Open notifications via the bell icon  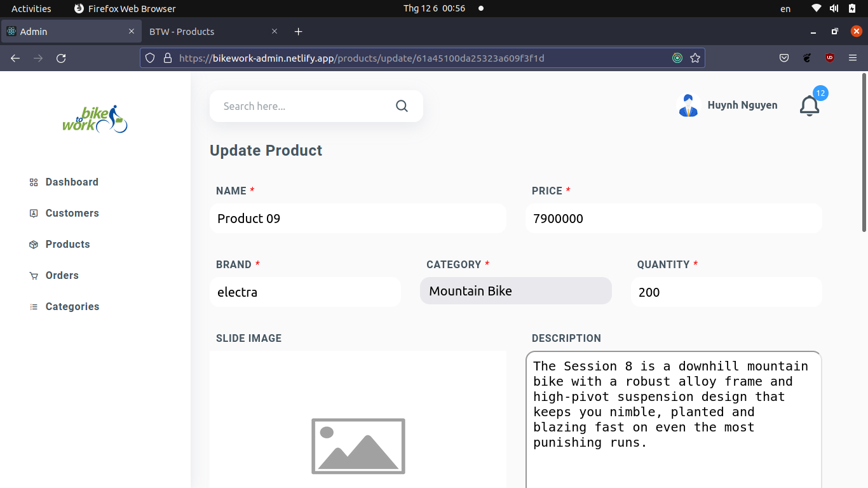809,106
